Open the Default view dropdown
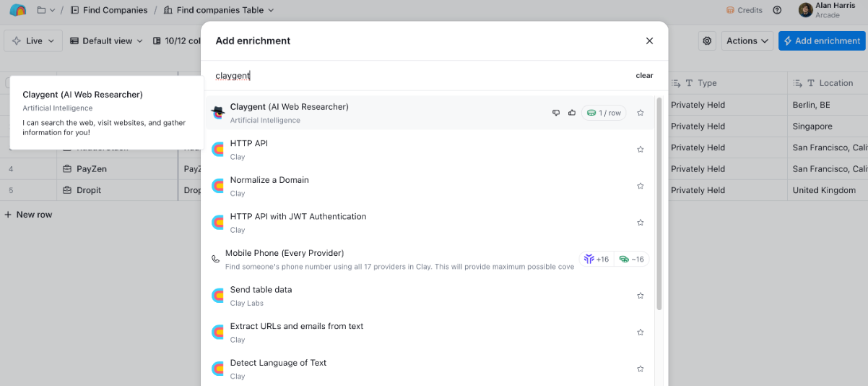This screenshot has height=386, width=868. 106,41
